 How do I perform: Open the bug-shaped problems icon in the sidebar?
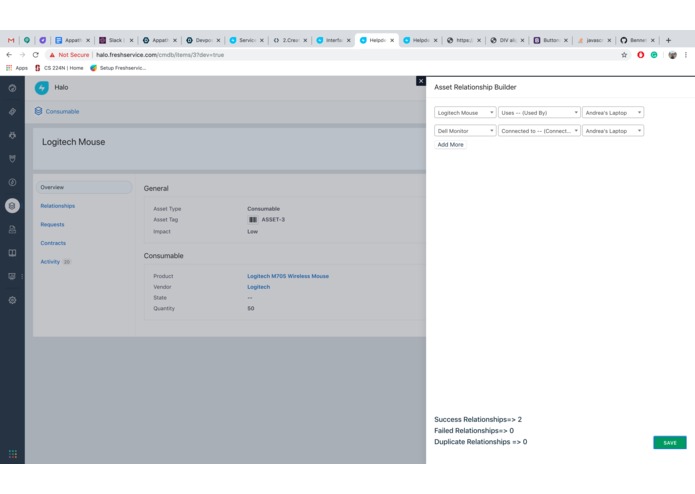click(x=12, y=135)
